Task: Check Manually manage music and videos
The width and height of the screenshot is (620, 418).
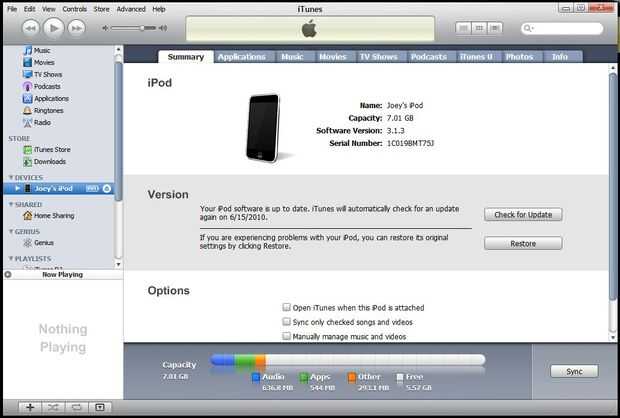Action: point(286,336)
